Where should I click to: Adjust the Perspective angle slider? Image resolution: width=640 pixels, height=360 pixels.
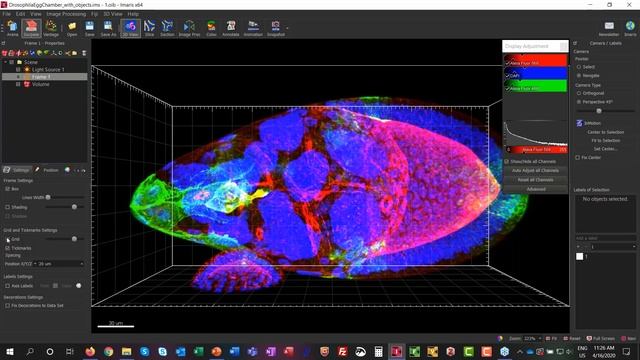pyautogui.click(x=599, y=111)
